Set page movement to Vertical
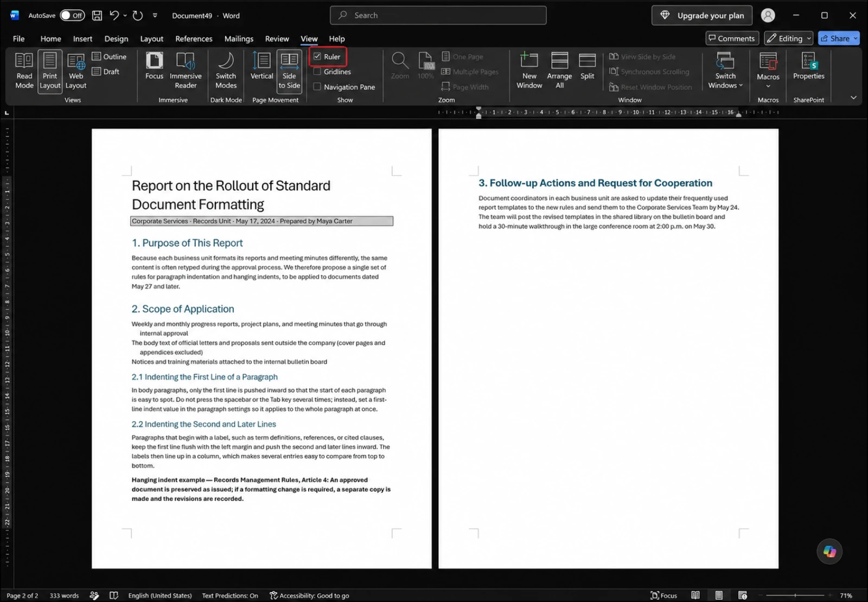Viewport: 868px width, 602px height. tap(261, 66)
